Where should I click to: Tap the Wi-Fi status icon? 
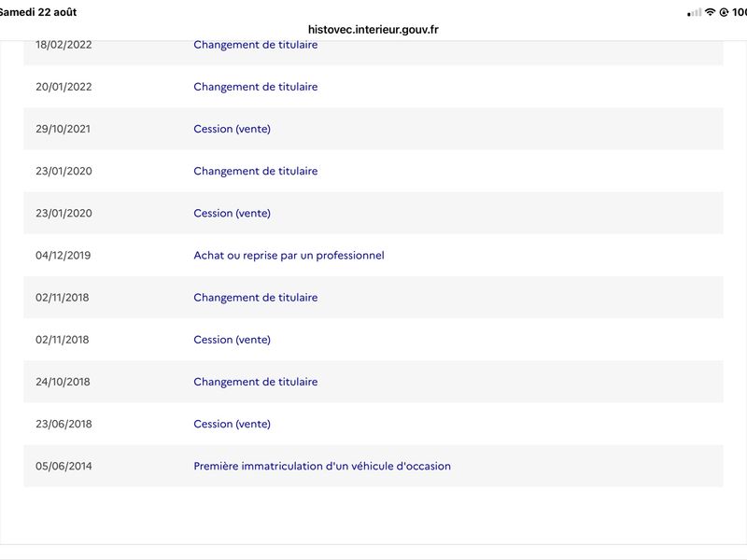pos(710,12)
